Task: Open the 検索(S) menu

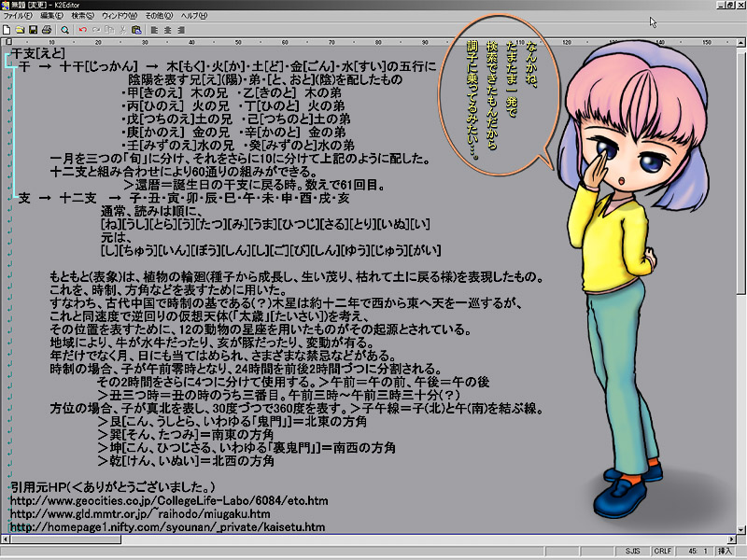Action: pos(83,16)
